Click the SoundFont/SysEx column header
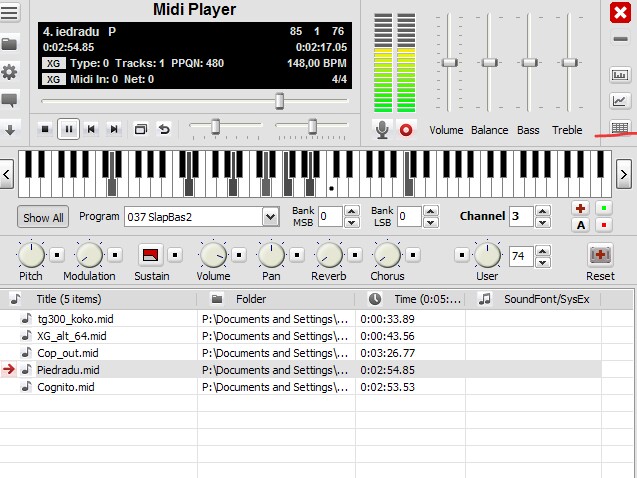 point(533,299)
